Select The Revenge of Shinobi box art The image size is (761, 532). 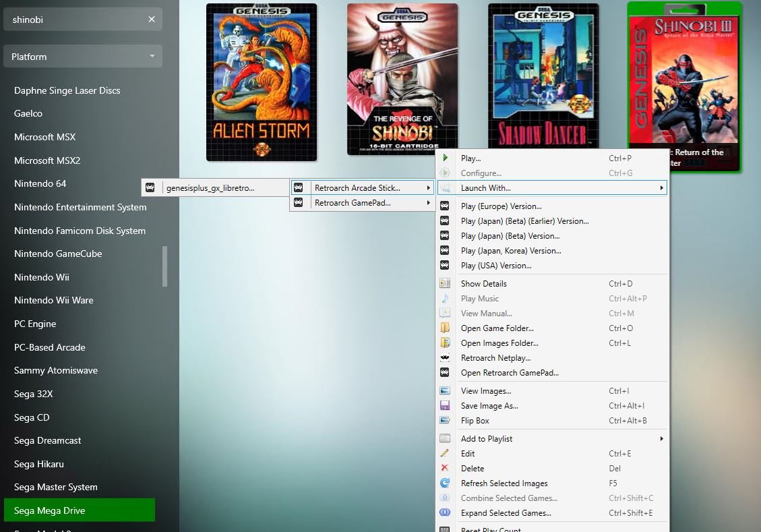pos(402,79)
